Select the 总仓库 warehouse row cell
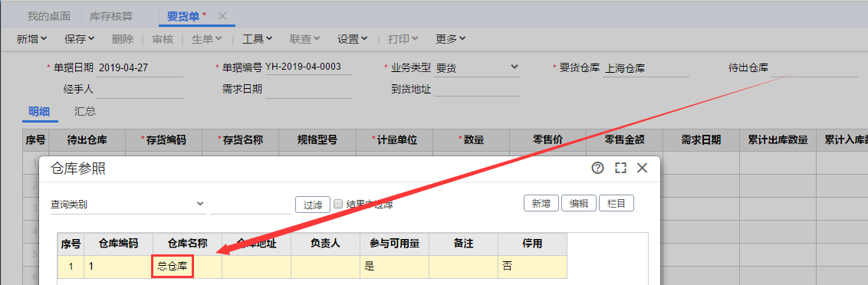Screen dimensions: 868x285 173,266
